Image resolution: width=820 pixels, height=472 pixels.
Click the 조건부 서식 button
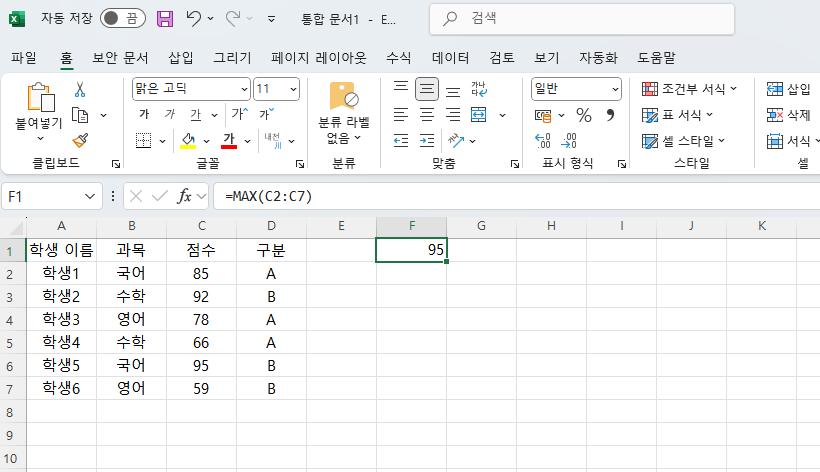(x=690, y=89)
